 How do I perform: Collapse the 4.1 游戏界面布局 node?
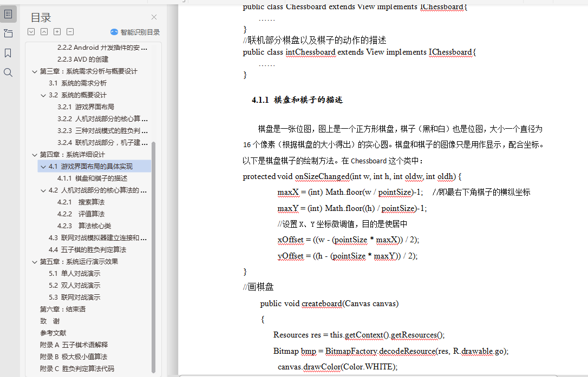point(43,167)
